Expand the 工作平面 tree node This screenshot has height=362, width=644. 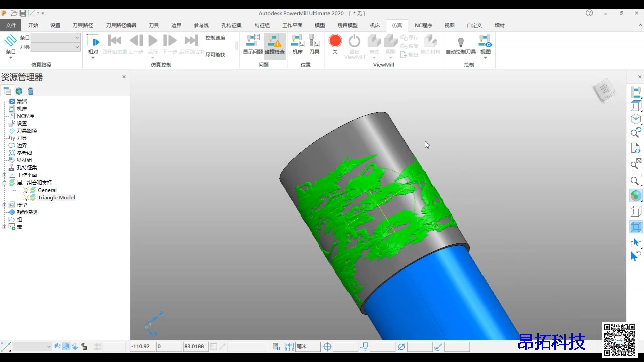pos(4,175)
